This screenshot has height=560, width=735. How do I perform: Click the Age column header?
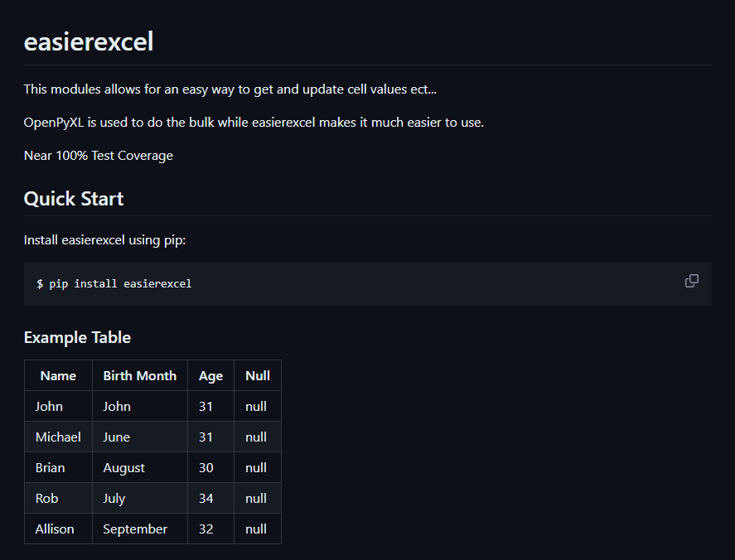210,376
